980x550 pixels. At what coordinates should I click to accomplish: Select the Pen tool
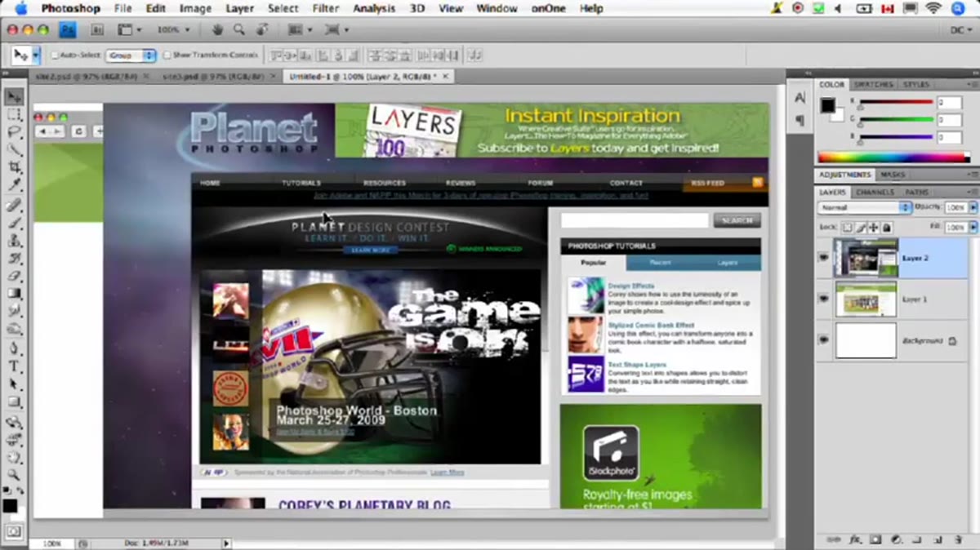[x=14, y=348]
